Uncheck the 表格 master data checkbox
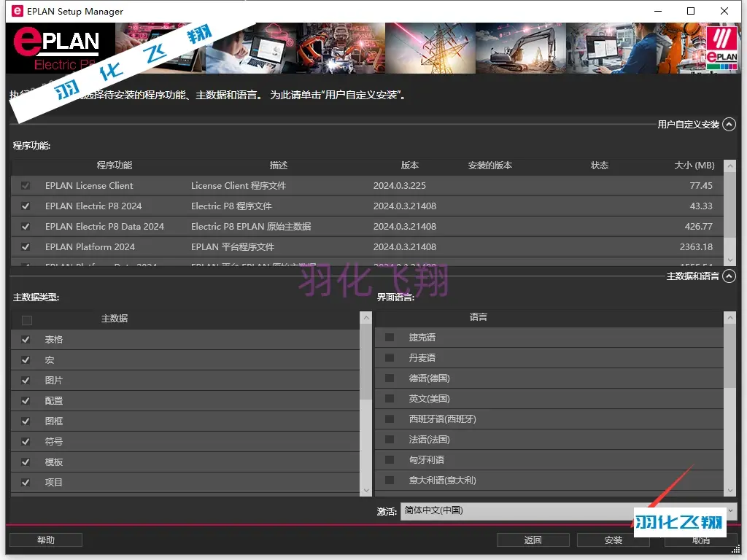 coord(26,340)
